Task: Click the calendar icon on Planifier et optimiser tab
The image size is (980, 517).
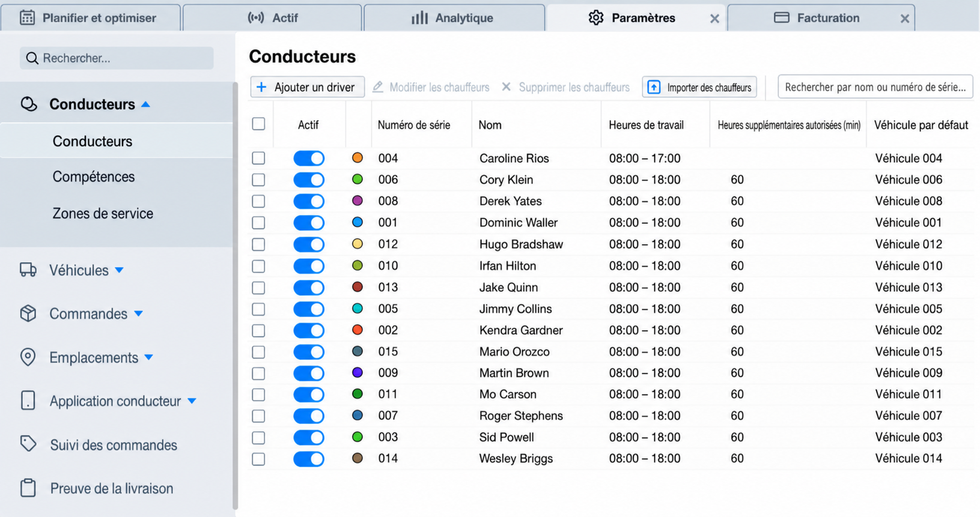Action: click(27, 17)
